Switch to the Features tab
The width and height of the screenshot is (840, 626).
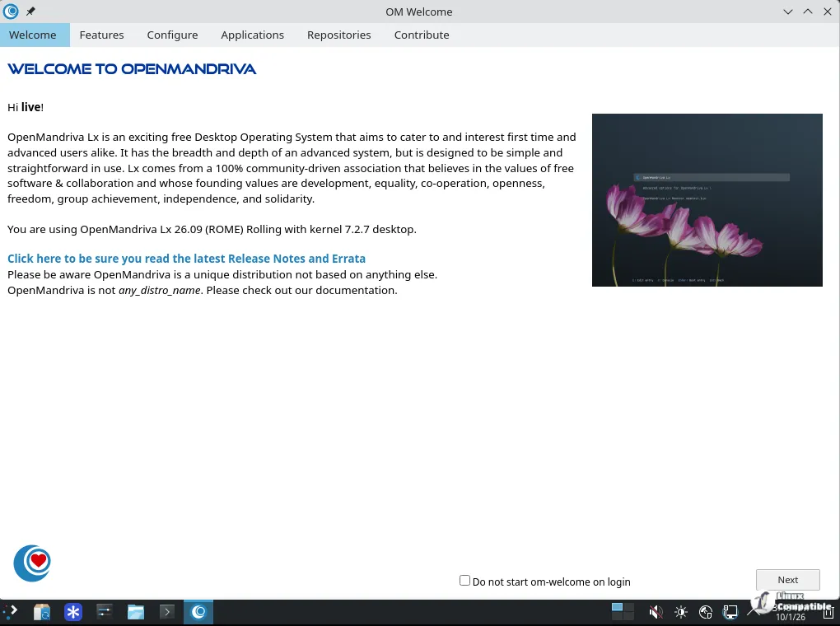pos(101,35)
